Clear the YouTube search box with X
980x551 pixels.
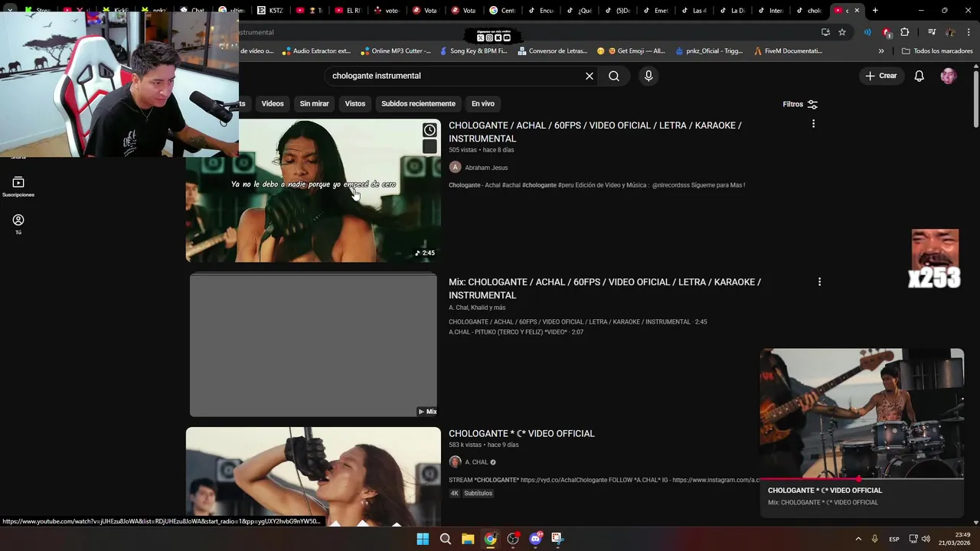[590, 76]
